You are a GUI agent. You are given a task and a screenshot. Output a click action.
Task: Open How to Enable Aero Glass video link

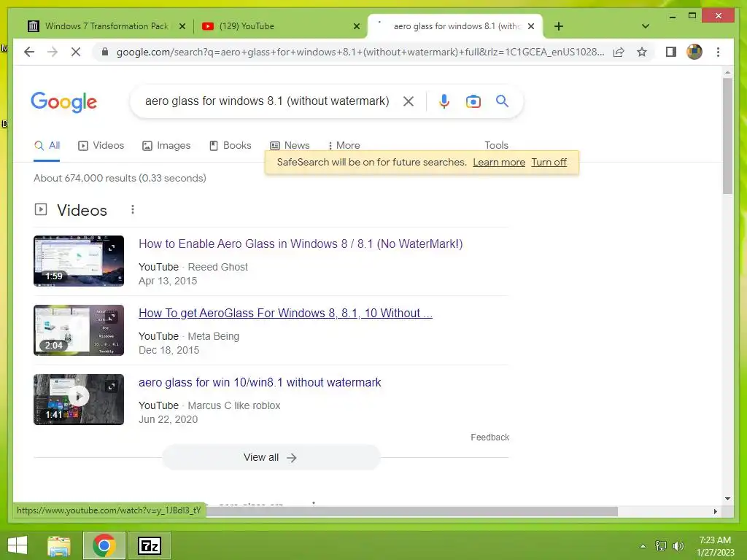click(301, 244)
